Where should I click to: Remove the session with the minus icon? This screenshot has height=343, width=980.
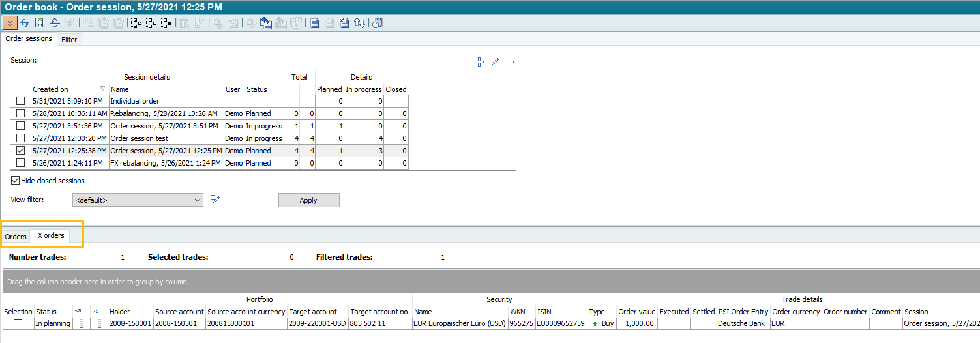click(x=509, y=62)
